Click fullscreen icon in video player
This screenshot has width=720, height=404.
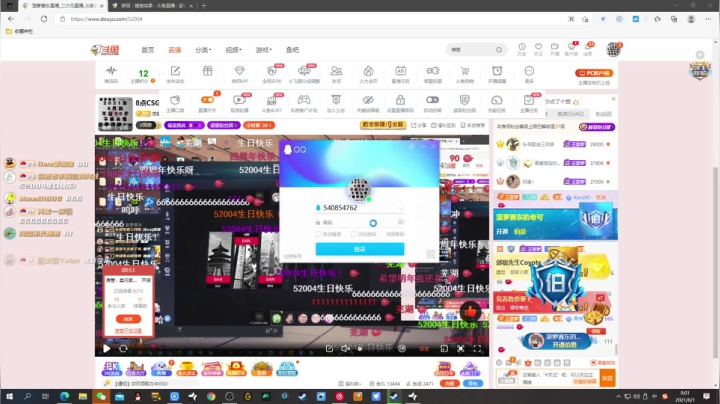tap(477, 349)
